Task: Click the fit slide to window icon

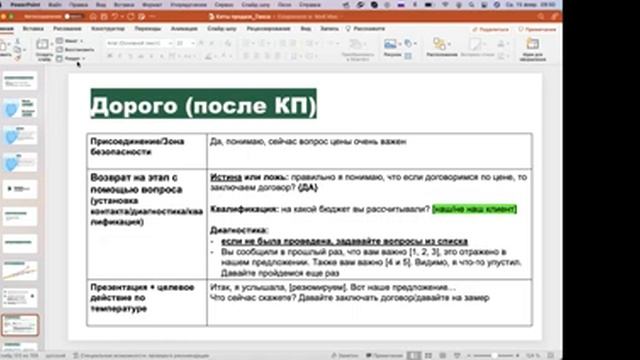Action: point(551,356)
